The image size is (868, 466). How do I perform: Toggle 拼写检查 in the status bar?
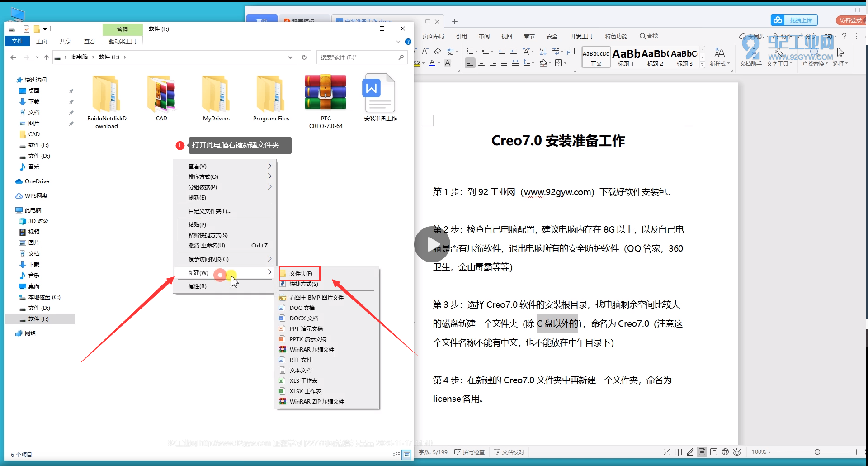(x=470, y=452)
